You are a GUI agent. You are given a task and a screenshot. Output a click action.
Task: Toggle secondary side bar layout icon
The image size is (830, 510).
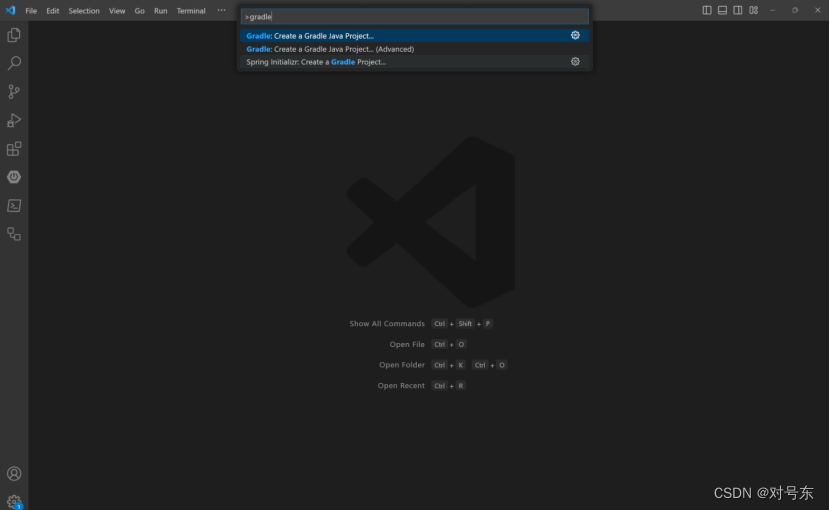coord(737,10)
